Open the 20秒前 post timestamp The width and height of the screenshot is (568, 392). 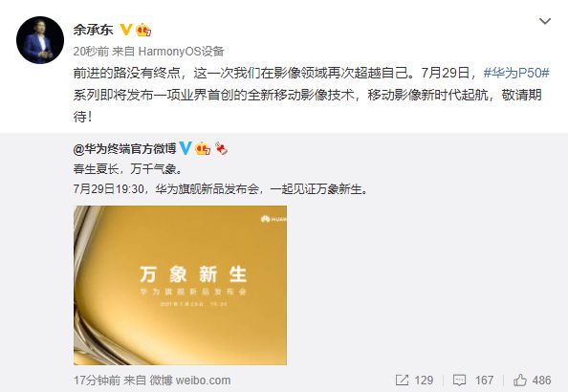[91, 52]
